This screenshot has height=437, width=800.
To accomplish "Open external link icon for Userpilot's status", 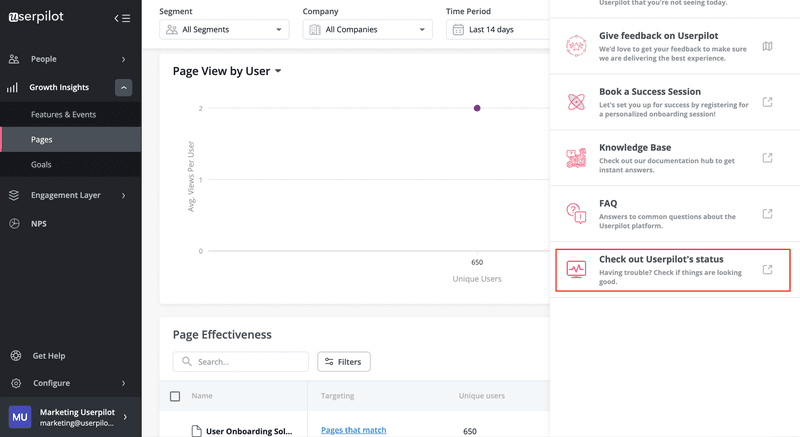I will (767, 269).
